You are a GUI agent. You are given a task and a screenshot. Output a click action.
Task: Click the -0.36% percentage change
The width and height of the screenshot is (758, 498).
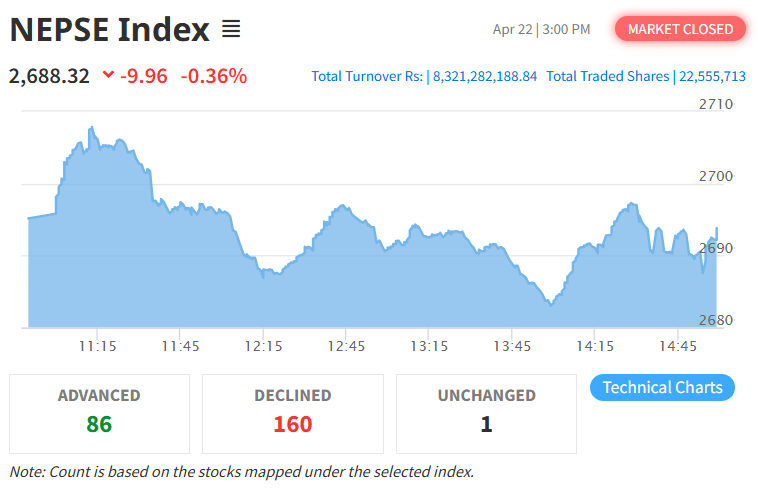pyautogui.click(x=213, y=75)
